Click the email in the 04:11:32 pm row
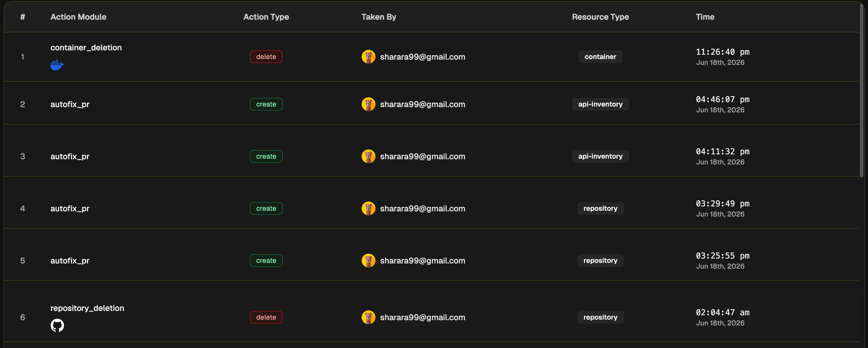This screenshot has height=348, width=868. (422, 157)
